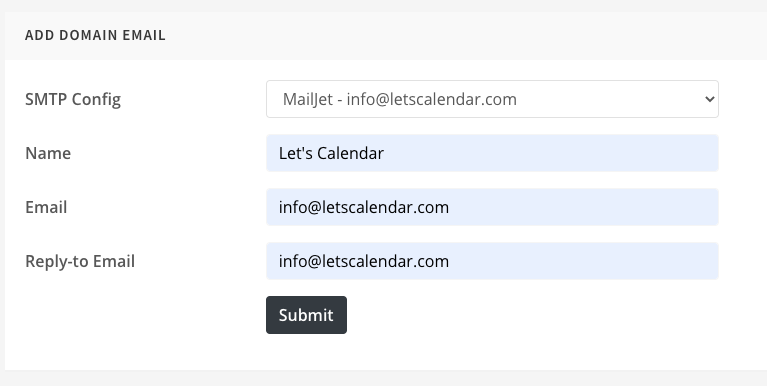This screenshot has width=767, height=386.
Task: Click the "Let's Calendar" text in Name
Action: tap(331, 153)
